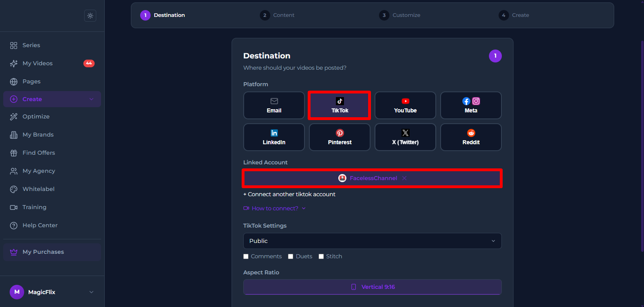This screenshot has height=307, width=644.
Task: Open the How to connect? link
Action: 275,208
